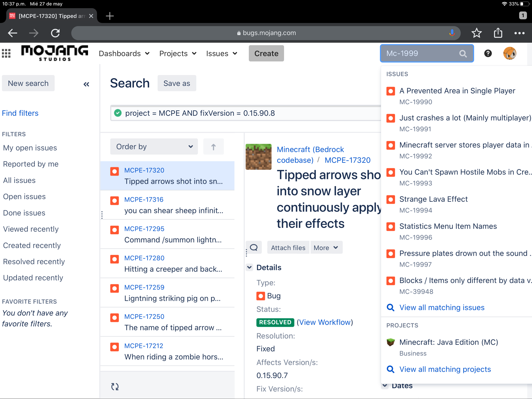Viewport: 532px width, 399px height.
Task: Click the JQL query input field
Action: coord(240,113)
